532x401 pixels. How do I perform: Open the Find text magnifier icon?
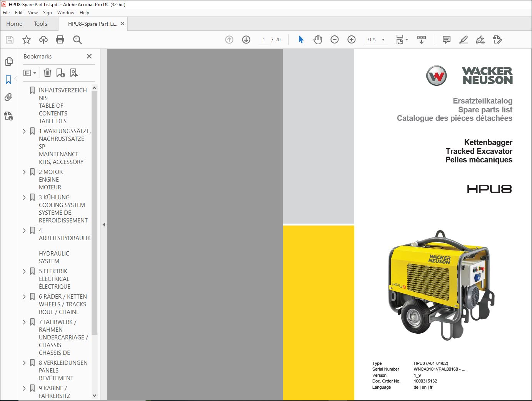[x=77, y=40]
